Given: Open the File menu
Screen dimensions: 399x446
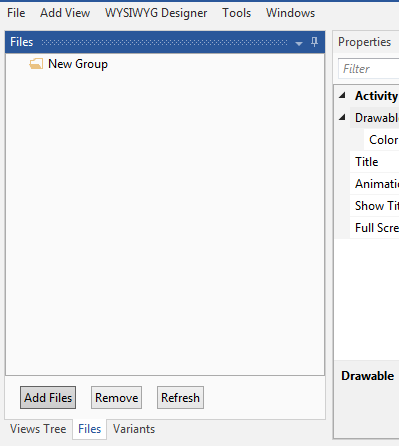Looking at the screenshot, I should [x=16, y=13].
